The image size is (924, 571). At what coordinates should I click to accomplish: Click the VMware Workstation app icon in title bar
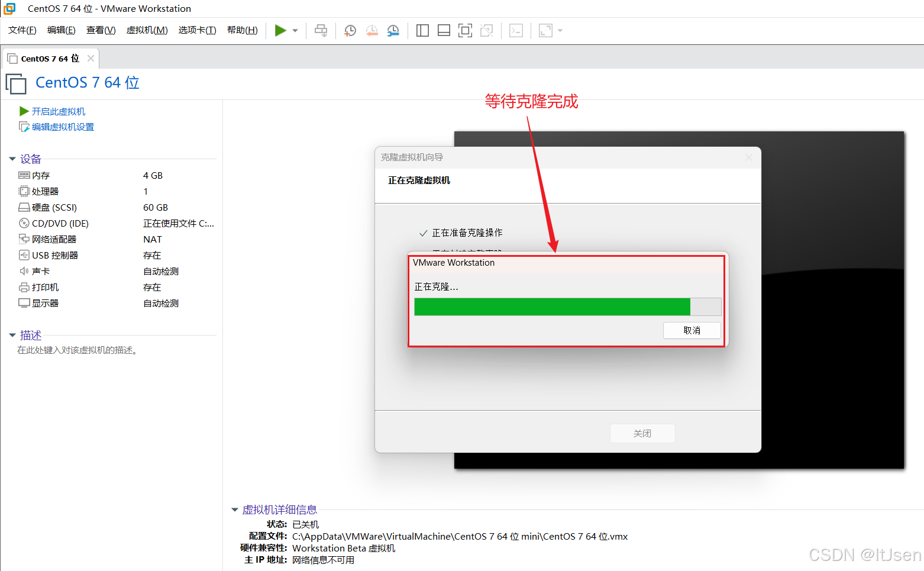(x=9, y=8)
